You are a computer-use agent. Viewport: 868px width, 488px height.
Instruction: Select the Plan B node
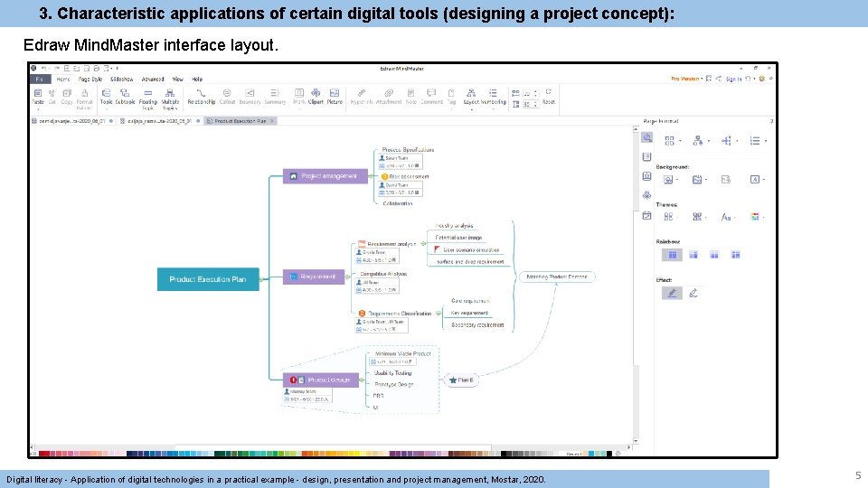pyautogui.click(x=462, y=380)
